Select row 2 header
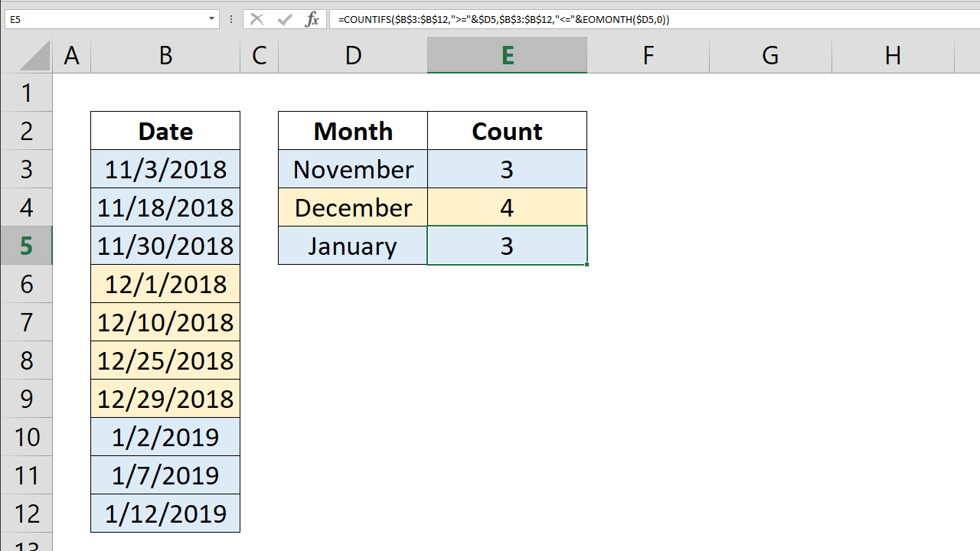The width and height of the screenshot is (980, 551). [x=26, y=131]
